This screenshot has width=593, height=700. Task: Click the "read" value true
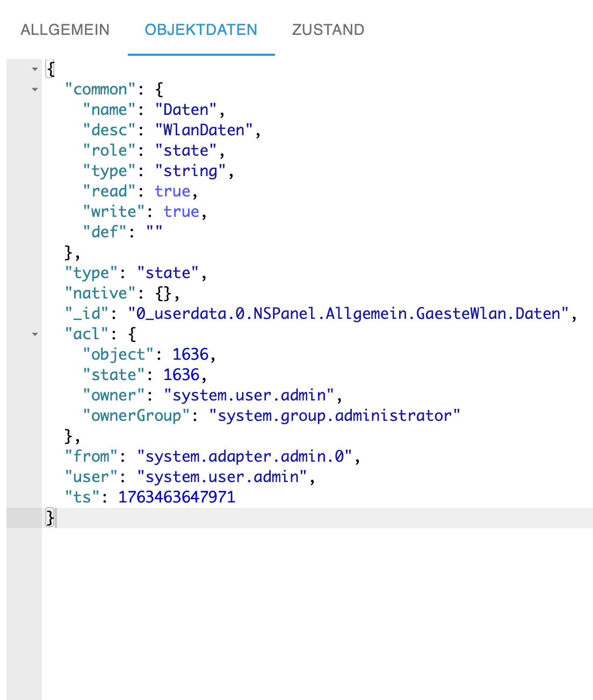[x=172, y=191]
